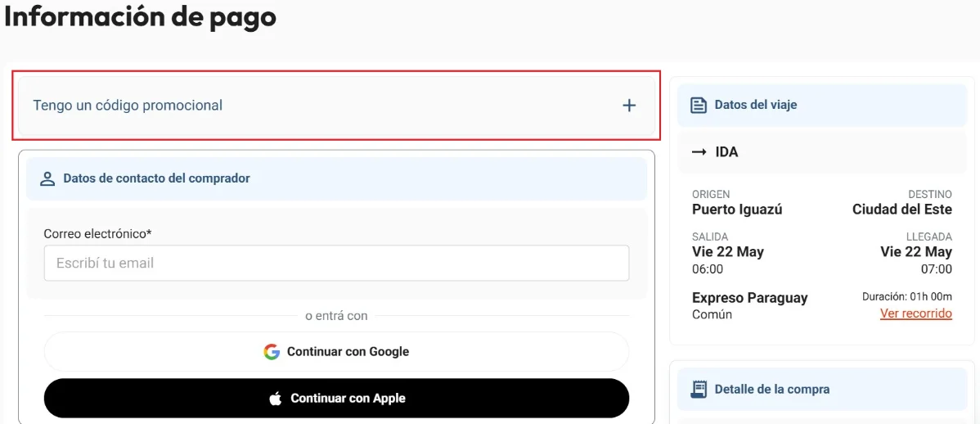
Task: Expand promo code section with plus icon
Action: (629, 106)
